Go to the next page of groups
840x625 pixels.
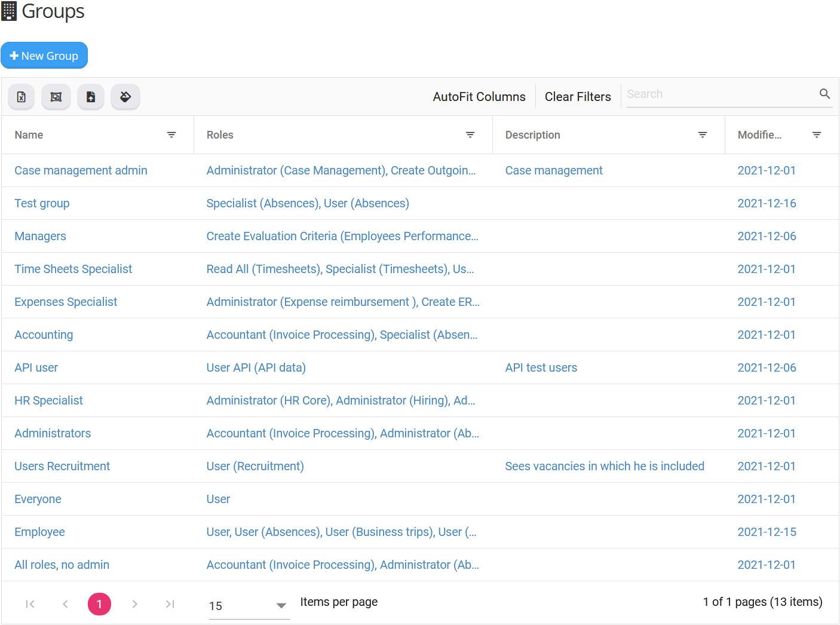[134, 603]
